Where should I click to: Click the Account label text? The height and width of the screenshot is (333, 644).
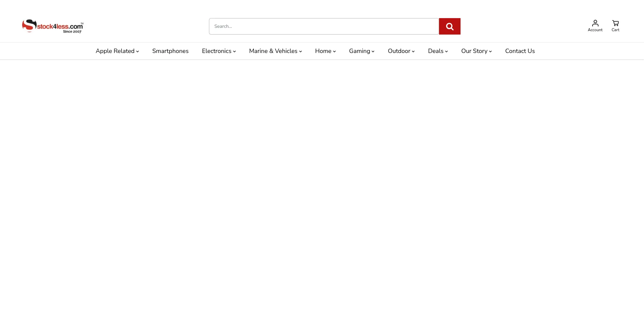pos(595,30)
